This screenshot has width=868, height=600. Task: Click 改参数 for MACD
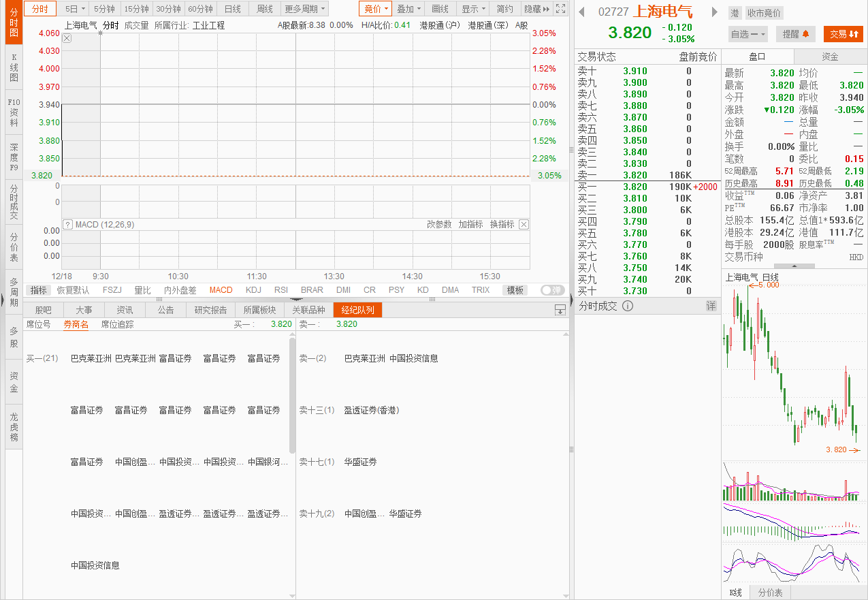pyautogui.click(x=439, y=224)
